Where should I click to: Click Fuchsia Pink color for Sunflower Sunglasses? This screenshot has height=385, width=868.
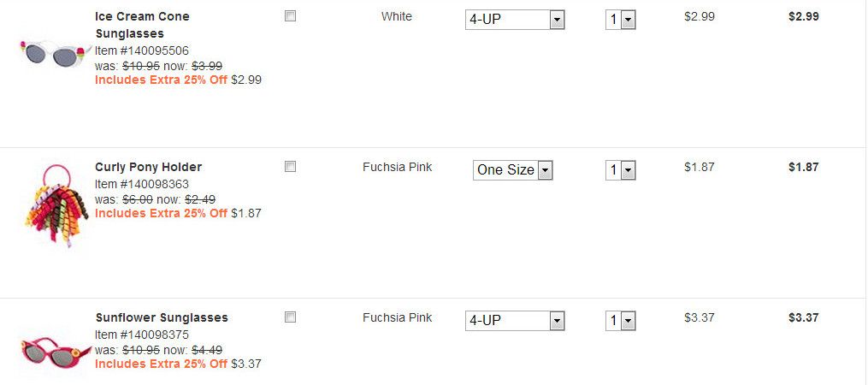pos(397,317)
